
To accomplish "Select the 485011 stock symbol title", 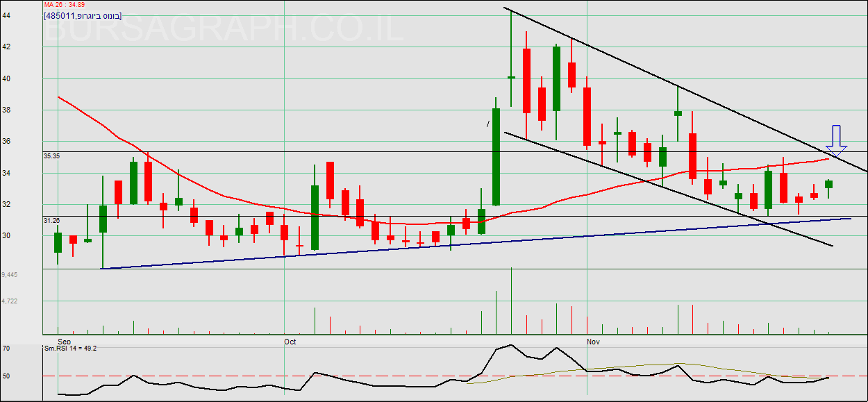I will pos(83,15).
